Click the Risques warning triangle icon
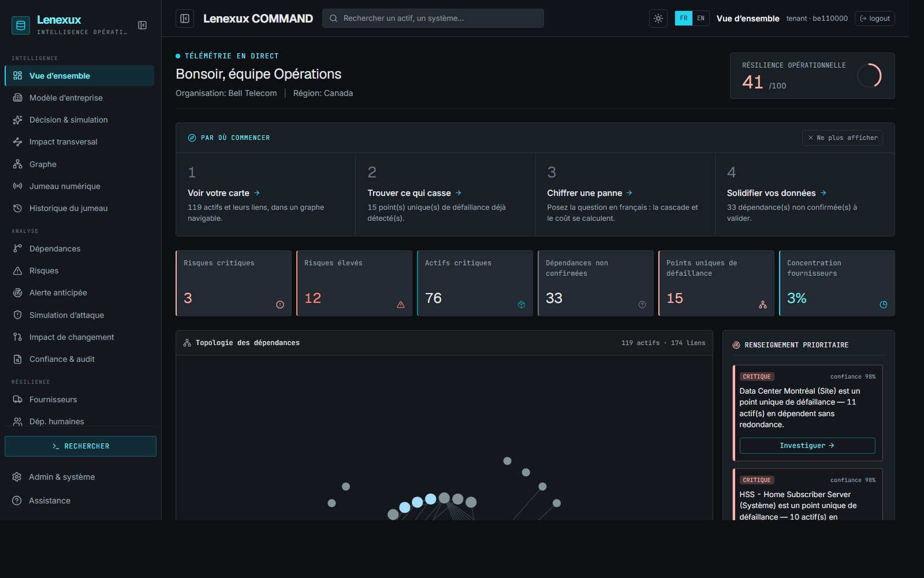The image size is (924, 578). coord(18,271)
